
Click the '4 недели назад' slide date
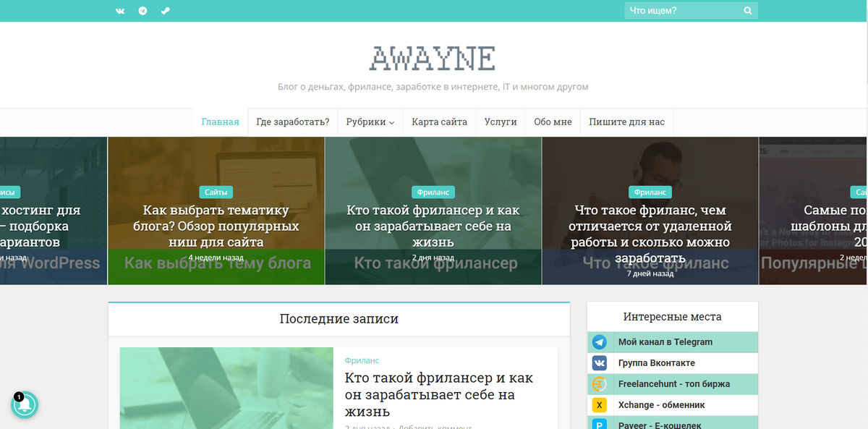click(216, 258)
